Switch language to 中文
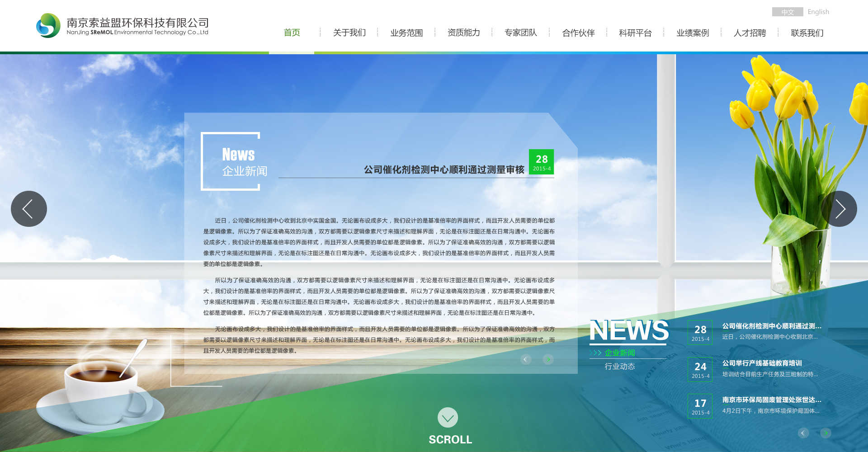Viewport: 868px width, 452px height. point(788,12)
